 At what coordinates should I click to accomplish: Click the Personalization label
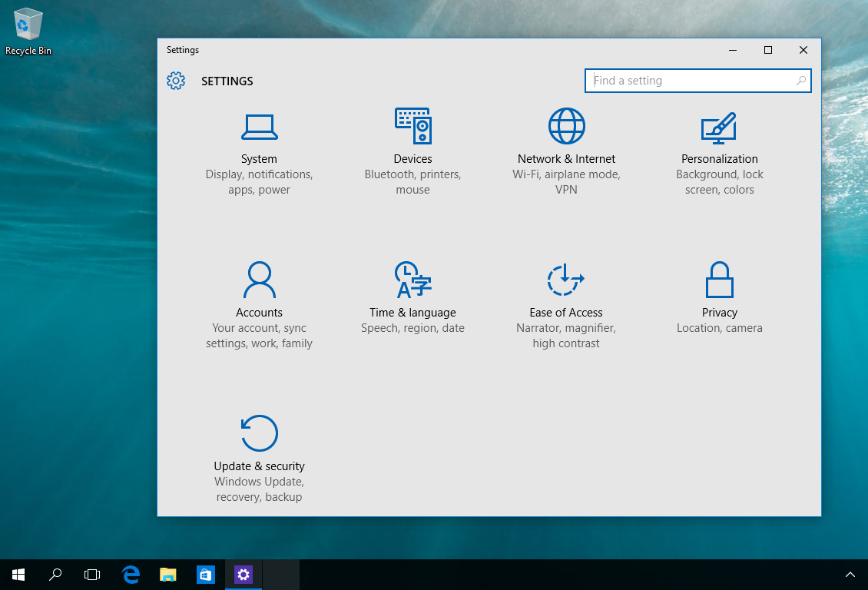coord(719,159)
